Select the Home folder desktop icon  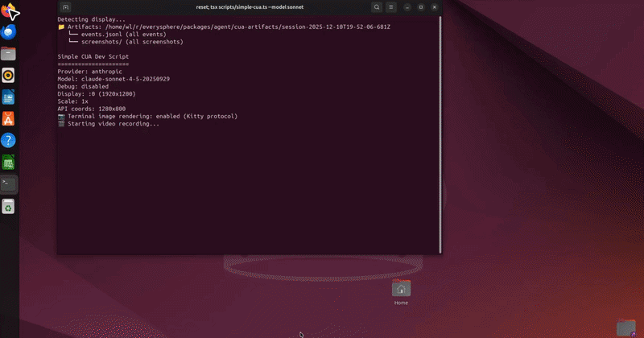401,293
